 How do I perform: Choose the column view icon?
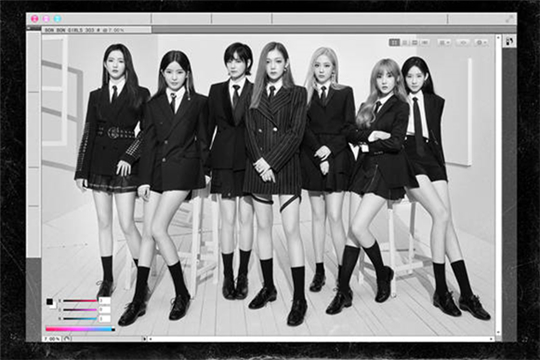tap(415, 42)
